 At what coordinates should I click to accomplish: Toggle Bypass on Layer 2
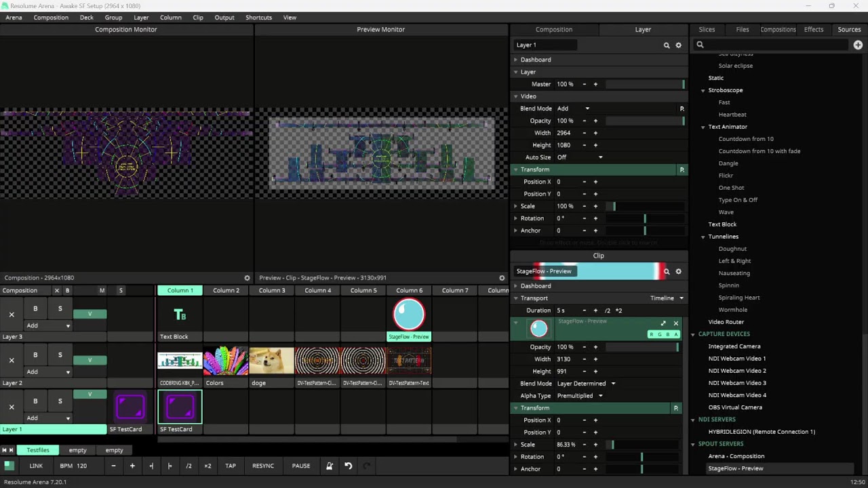(35, 354)
